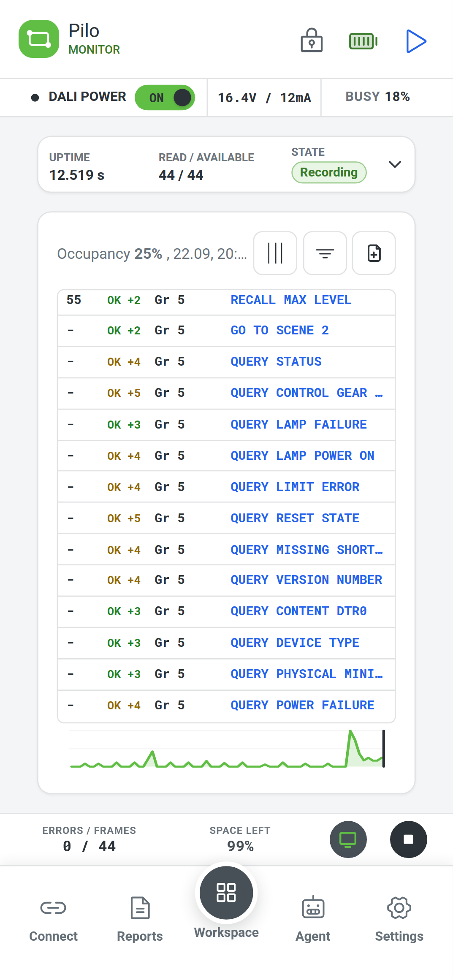Stop recording with the black square button
The width and height of the screenshot is (453, 980).
(408, 839)
